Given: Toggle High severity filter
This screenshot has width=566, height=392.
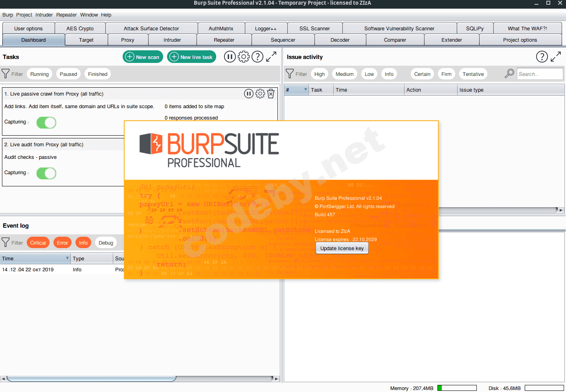Looking at the screenshot, I should tap(320, 74).
